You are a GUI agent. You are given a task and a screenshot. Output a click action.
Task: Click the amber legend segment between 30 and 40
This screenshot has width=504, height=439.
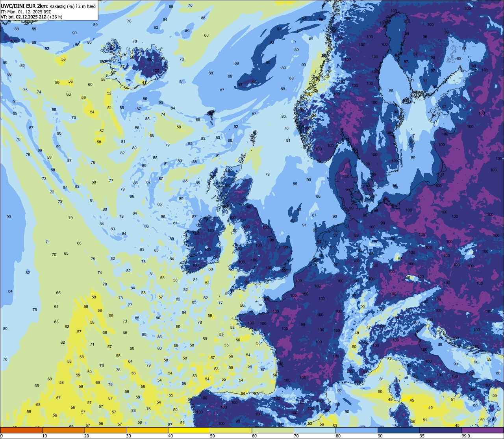click(147, 430)
